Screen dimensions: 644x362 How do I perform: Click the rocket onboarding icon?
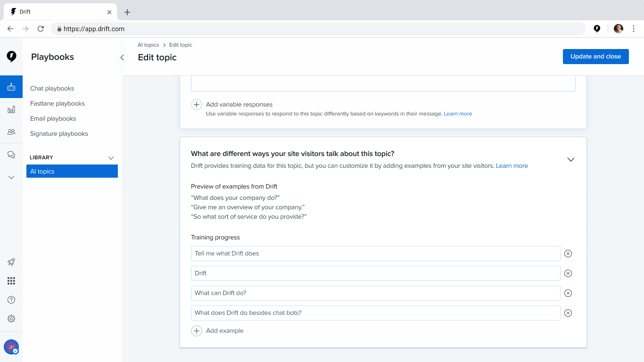coord(11,262)
